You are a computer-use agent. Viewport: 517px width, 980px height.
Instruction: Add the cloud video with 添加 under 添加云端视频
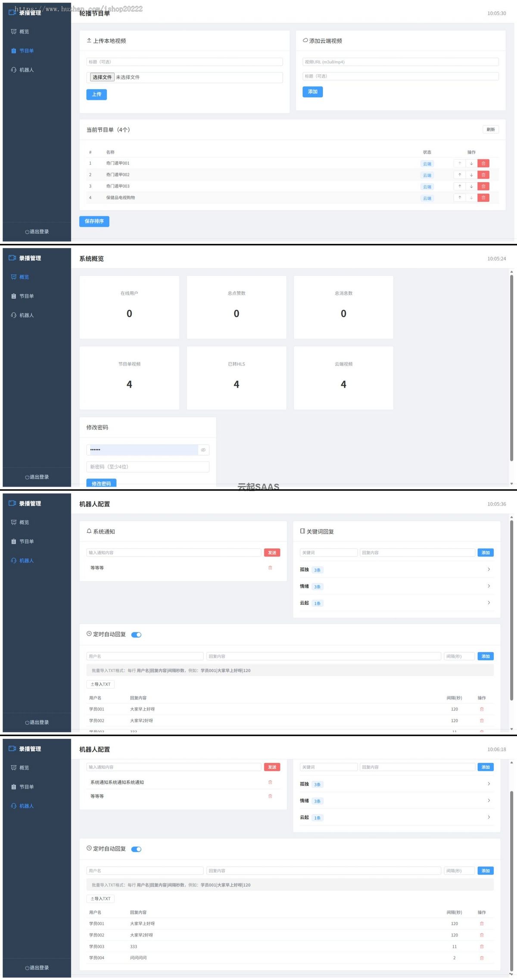pos(313,92)
